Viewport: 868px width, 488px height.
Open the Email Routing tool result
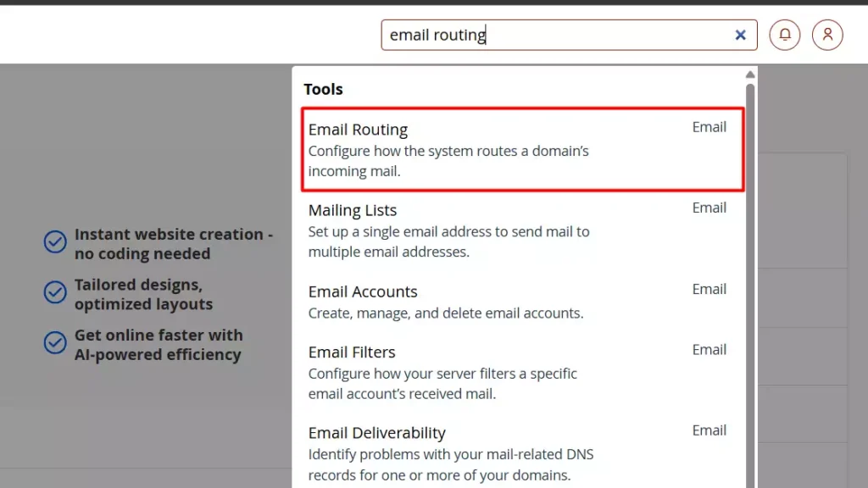pos(522,149)
